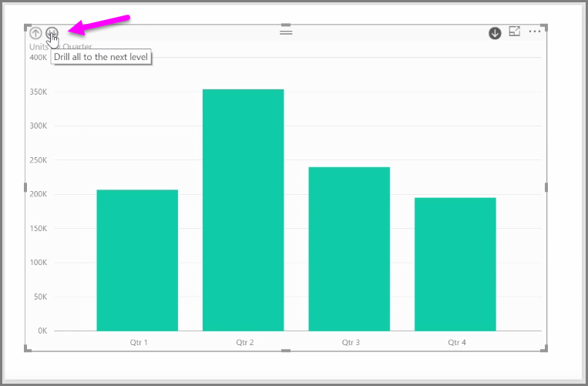Click the 350K y-axis label
This screenshot has height=386, width=588.
(39, 92)
